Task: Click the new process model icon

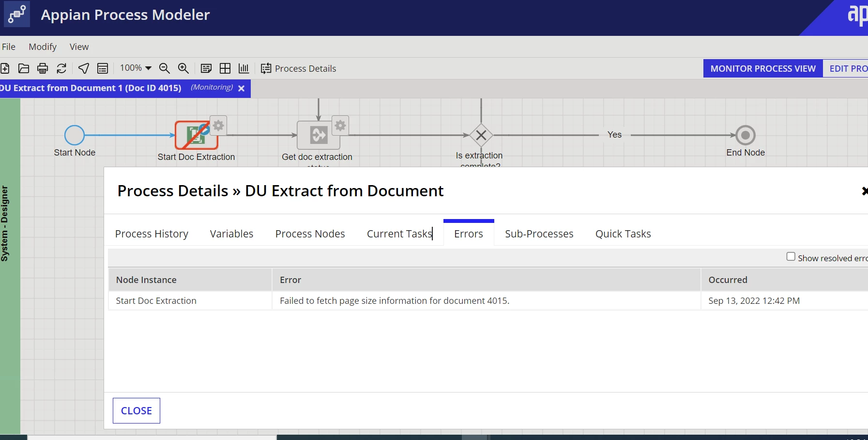Action: (5, 68)
